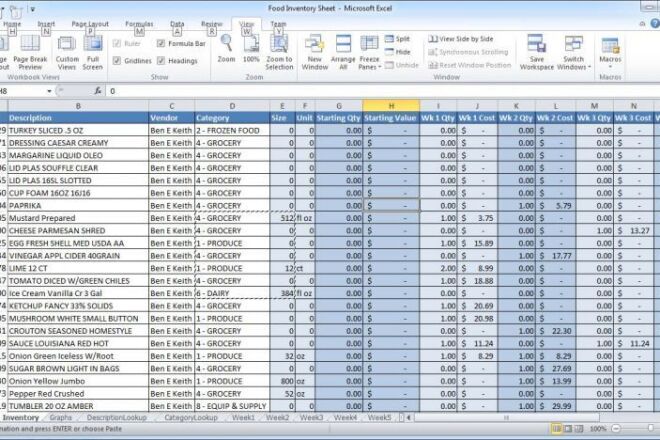Click the Save Workspace icon
Image resolution: width=660 pixels, height=440 pixels.
click(x=537, y=50)
